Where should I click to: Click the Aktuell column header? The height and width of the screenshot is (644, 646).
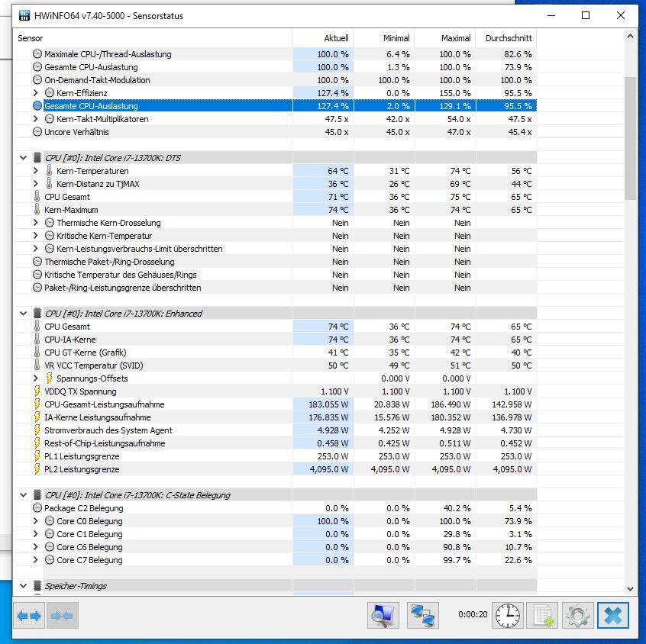pyautogui.click(x=322, y=38)
